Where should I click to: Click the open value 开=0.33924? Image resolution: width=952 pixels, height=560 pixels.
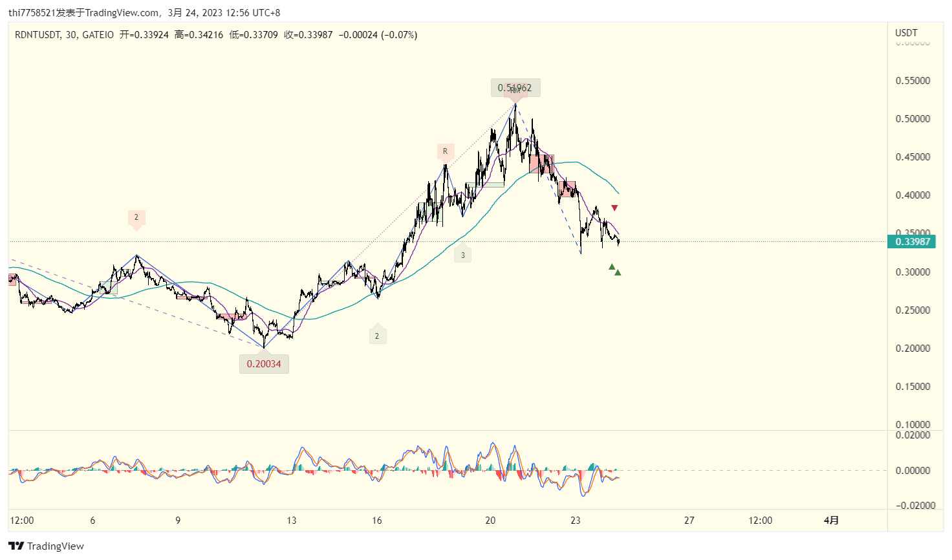coord(144,35)
